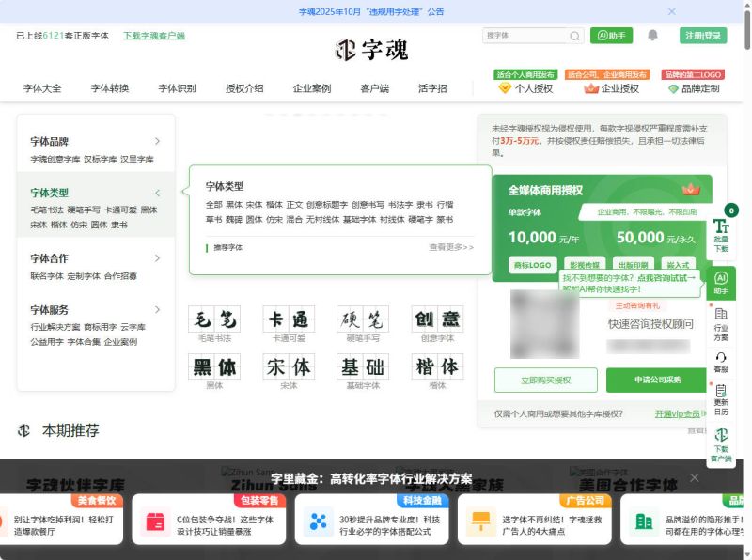Select the 创意字体 creative font icon
752x560 pixels.
click(437, 319)
